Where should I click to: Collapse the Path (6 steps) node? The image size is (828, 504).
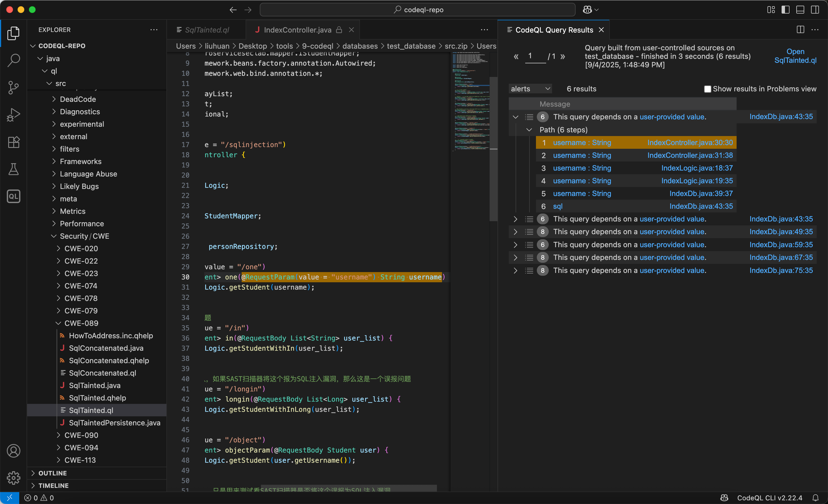(529, 130)
